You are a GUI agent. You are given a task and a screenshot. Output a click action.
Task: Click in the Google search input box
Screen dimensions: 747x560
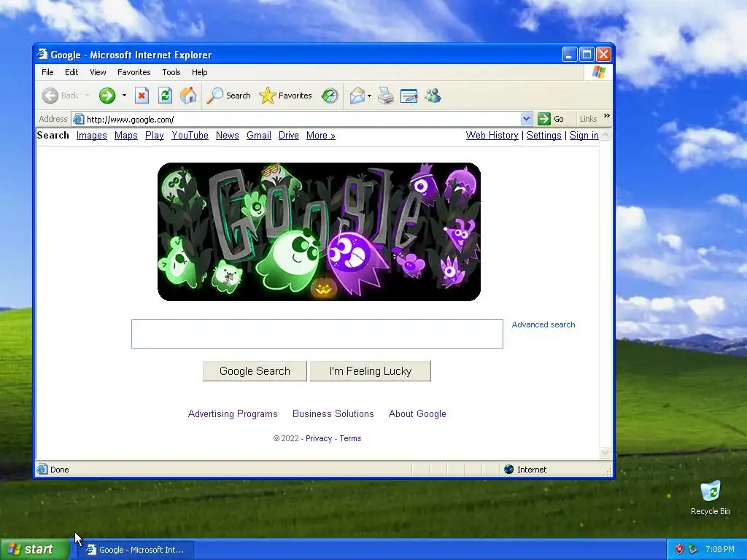(317, 334)
